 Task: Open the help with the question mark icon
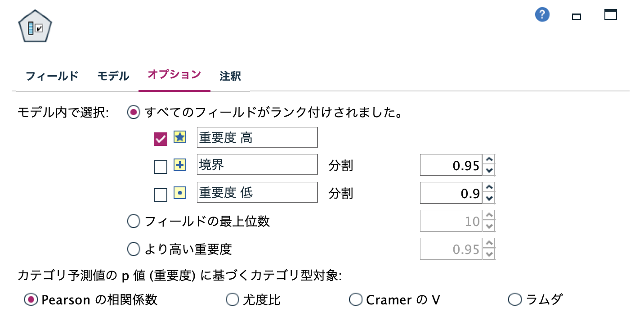pos(542,14)
